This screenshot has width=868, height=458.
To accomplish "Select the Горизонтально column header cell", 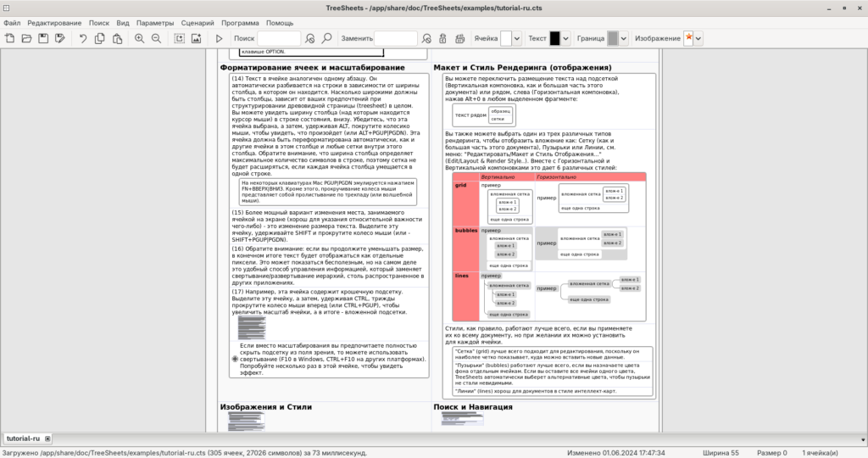I will pos(590,176).
